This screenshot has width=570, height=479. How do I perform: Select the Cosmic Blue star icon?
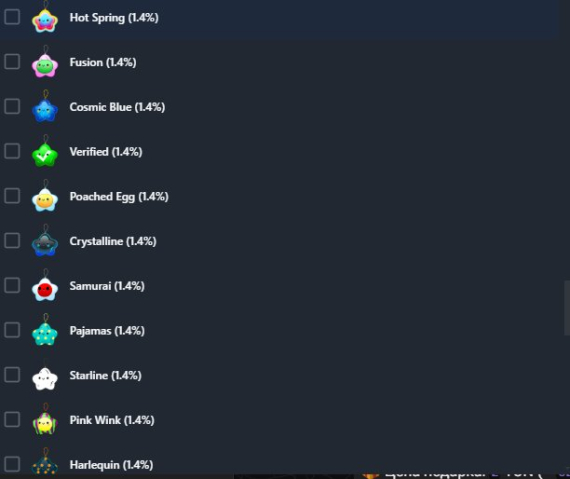pyautogui.click(x=45, y=110)
